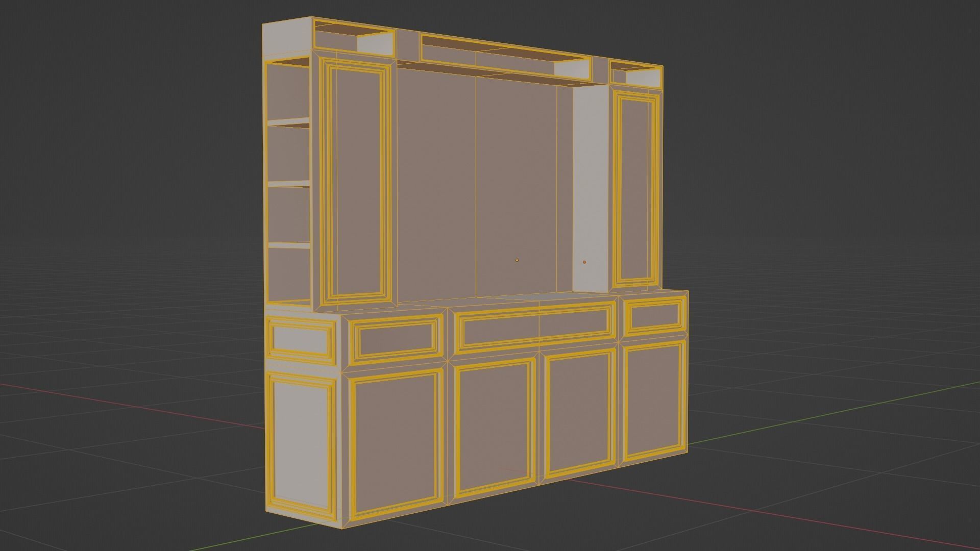This screenshot has height=551, width=980.
Task: Select the wide center drawer front
Action: [535, 327]
